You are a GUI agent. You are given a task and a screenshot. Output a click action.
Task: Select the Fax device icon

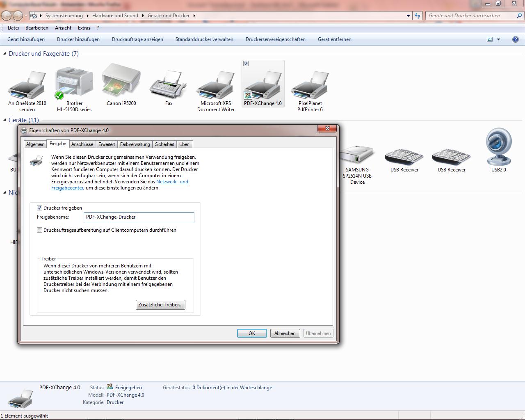(169, 88)
